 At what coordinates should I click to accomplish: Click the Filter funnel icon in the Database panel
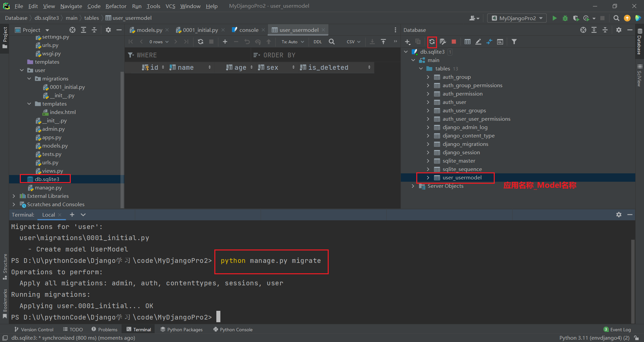click(x=514, y=42)
